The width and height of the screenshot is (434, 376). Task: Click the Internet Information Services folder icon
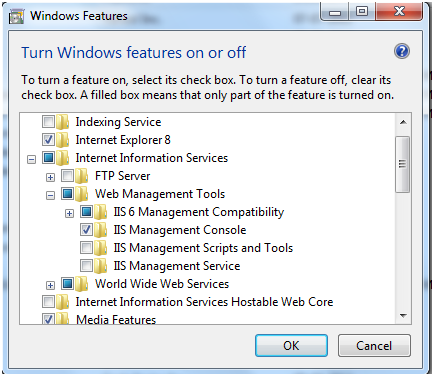tap(62, 158)
